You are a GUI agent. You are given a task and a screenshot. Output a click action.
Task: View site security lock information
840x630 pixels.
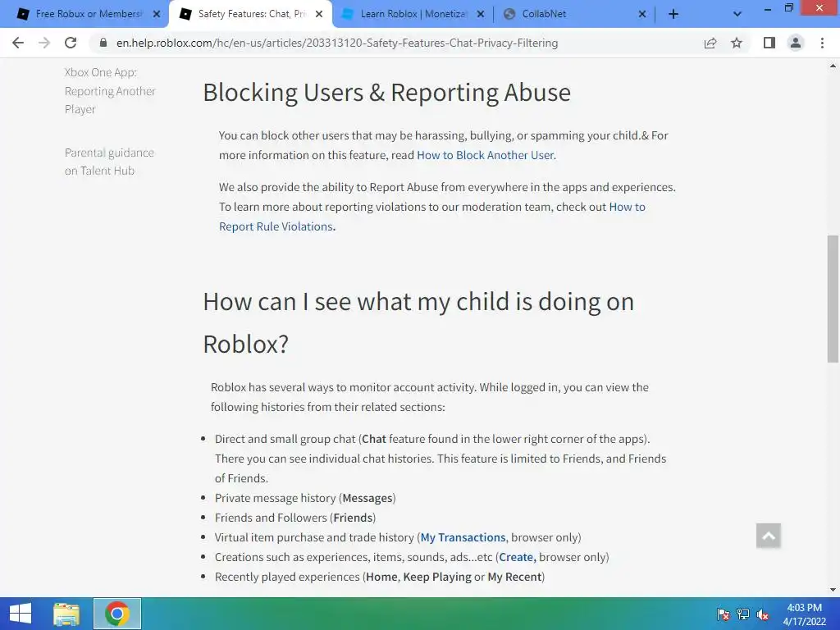(103, 43)
